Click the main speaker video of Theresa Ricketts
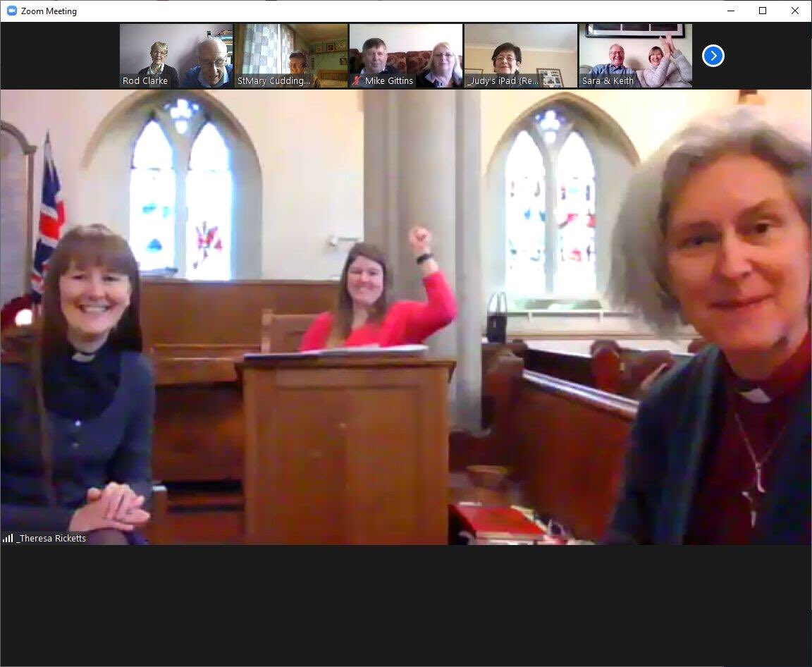Viewport: 812px width, 667px height. point(406,317)
